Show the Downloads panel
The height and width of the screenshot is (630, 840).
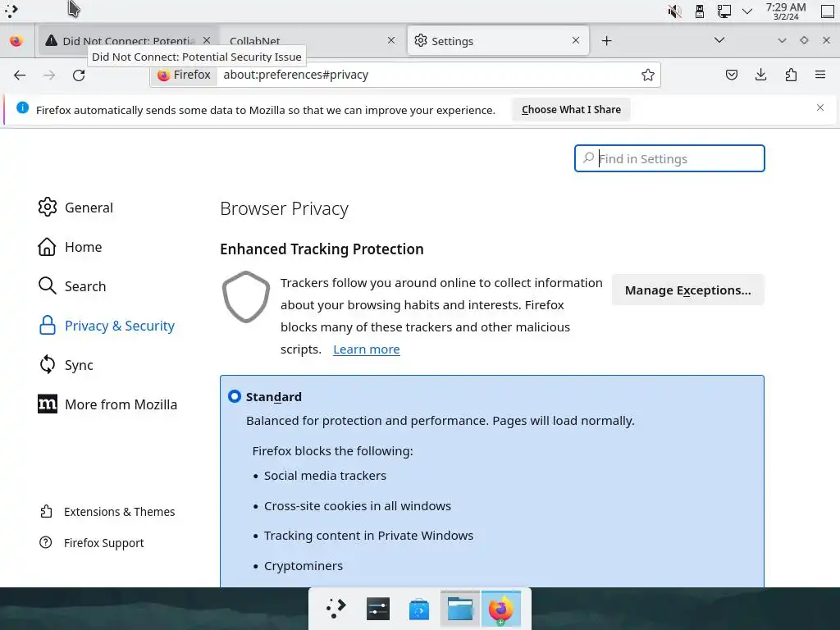coord(760,75)
